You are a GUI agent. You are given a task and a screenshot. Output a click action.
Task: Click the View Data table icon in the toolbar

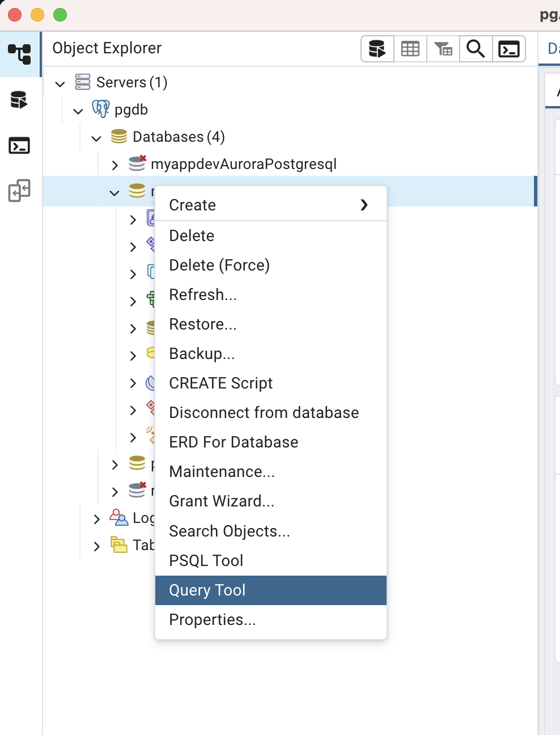tap(410, 49)
